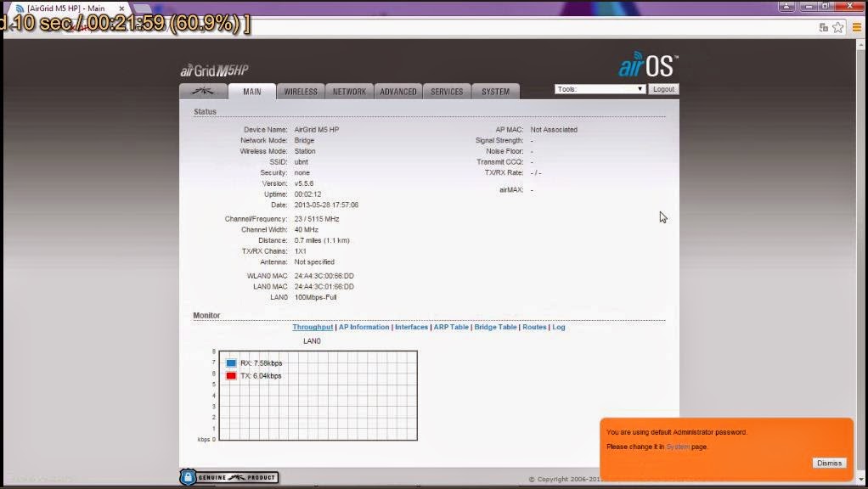Click the Logout button

click(663, 89)
